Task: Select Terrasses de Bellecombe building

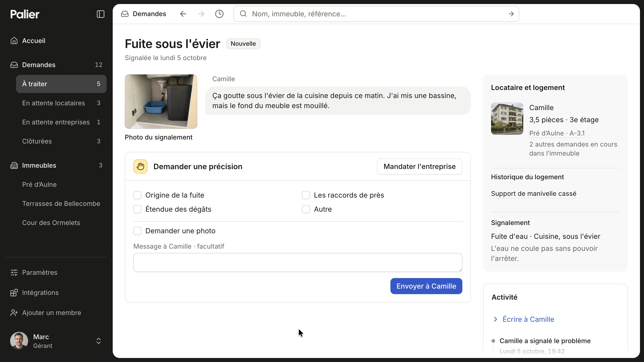Action: [x=61, y=204]
